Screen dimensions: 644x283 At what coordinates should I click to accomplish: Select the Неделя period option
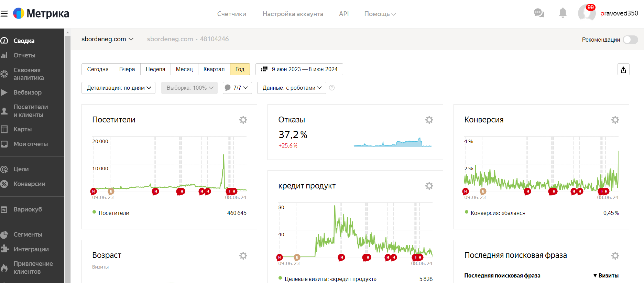[155, 69]
